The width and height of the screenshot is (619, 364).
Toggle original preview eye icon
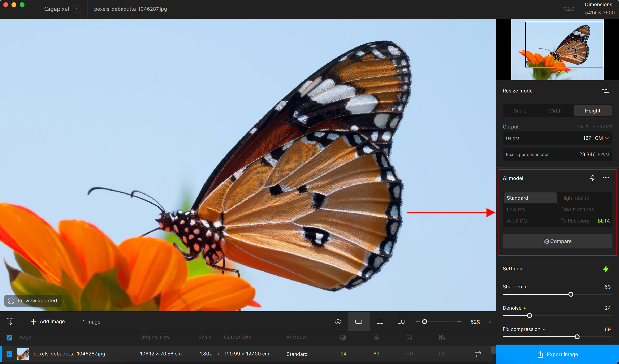[x=338, y=321]
